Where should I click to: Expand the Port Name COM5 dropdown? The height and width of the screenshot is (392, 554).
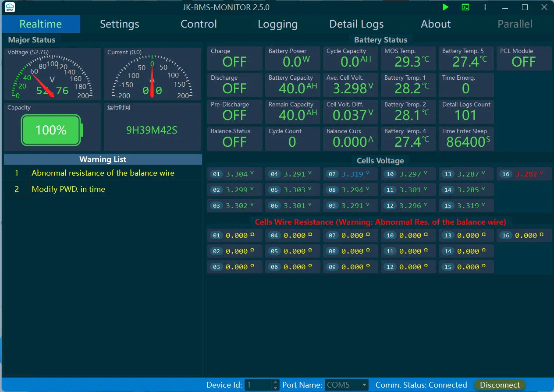point(364,385)
